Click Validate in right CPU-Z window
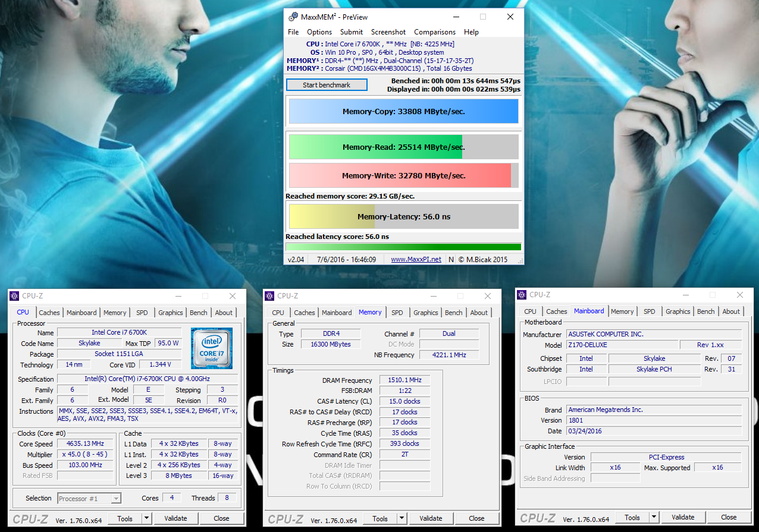 pyautogui.click(x=683, y=517)
